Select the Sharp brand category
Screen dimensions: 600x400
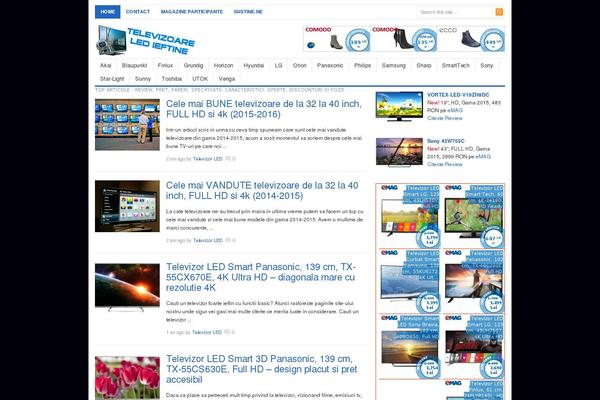[x=424, y=65]
